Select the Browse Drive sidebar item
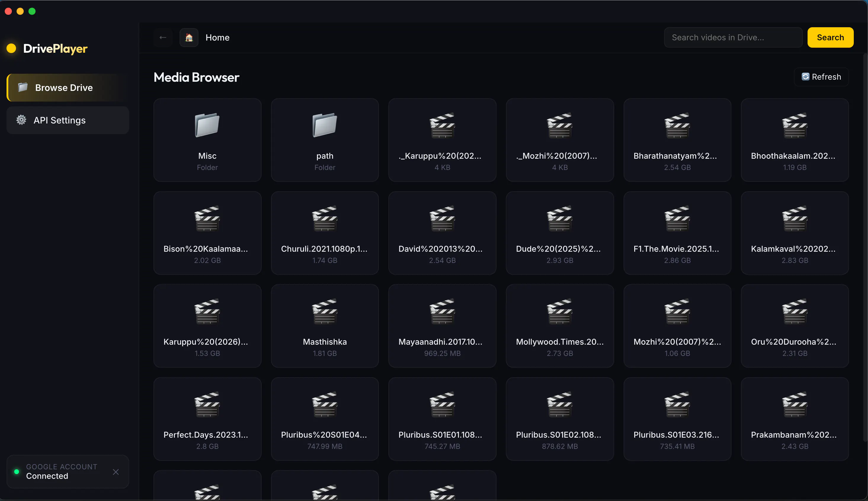The image size is (868, 501). [68, 87]
